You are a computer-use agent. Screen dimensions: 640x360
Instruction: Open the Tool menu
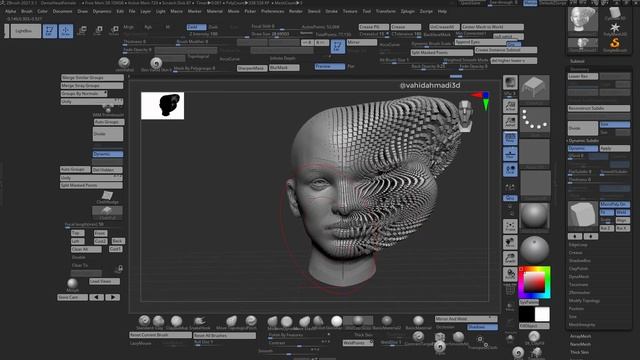[367, 11]
